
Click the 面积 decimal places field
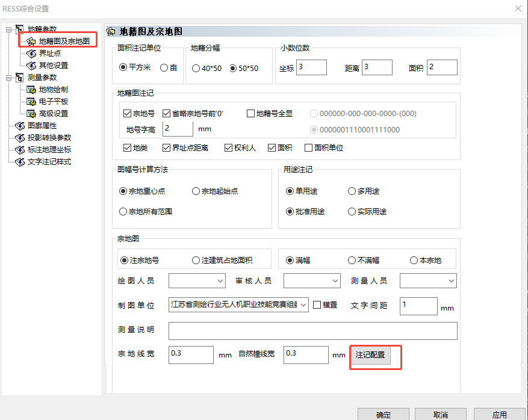442,67
